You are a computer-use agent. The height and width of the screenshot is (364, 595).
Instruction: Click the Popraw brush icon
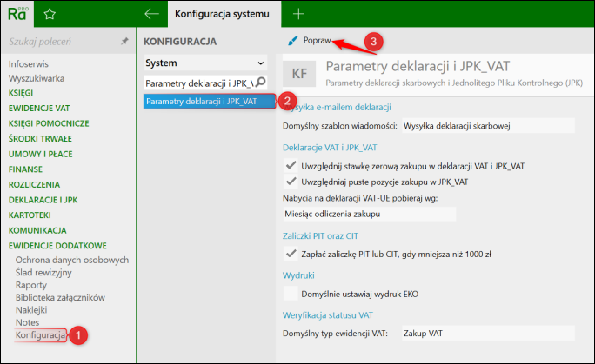tap(292, 40)
